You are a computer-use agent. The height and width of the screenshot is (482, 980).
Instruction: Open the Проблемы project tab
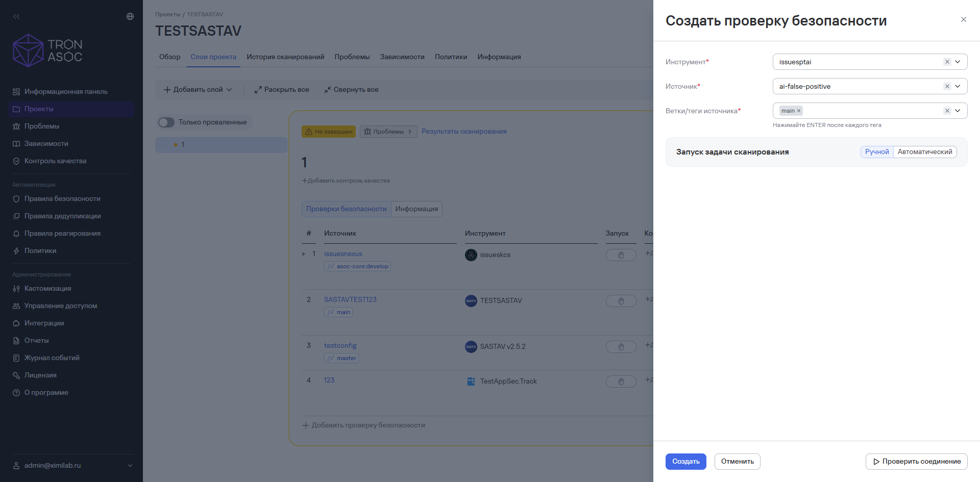(352, 57)
